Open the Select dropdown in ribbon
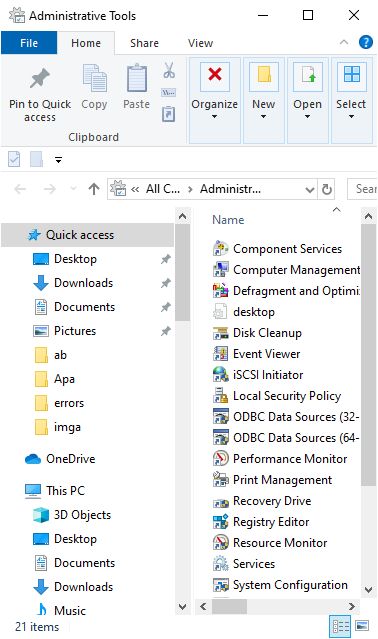This screenshot has height=639, width=378. (x=351, y=100)
